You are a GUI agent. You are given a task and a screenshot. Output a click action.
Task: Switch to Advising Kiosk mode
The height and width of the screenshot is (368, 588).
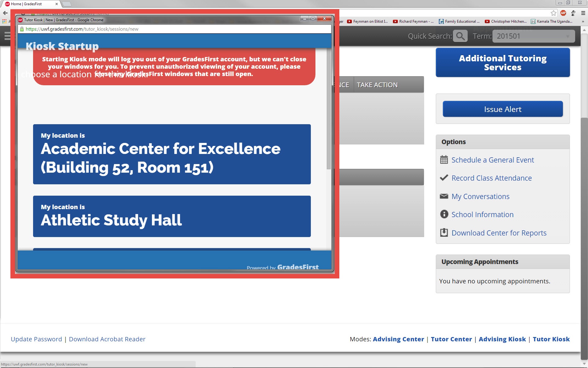(x=502, y=339)
